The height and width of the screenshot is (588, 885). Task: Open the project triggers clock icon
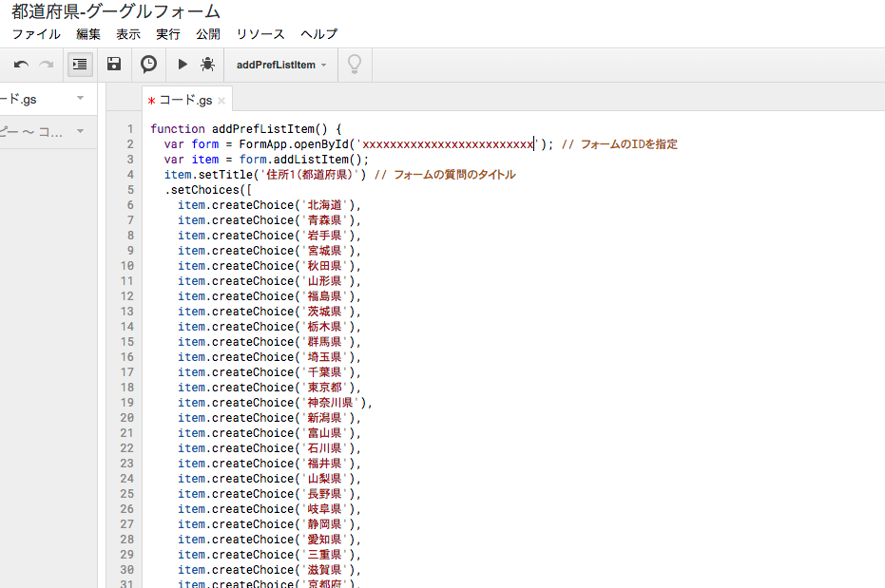147,65
